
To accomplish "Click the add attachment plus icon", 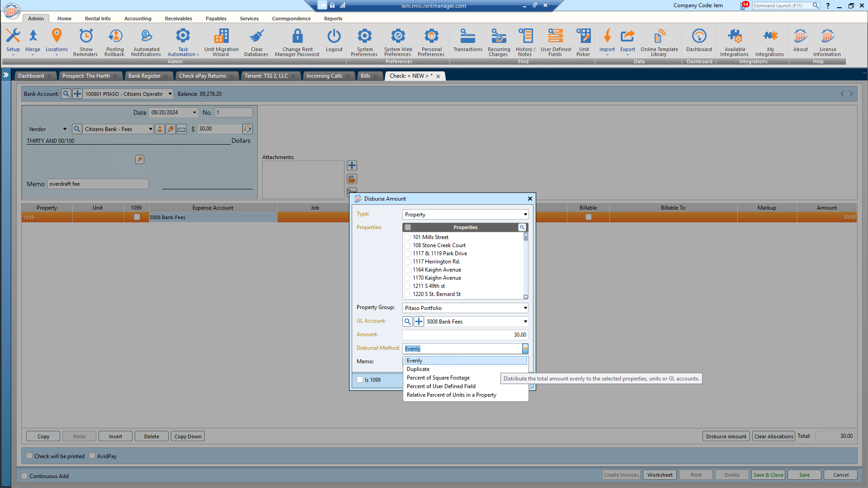I will point(352,165).
